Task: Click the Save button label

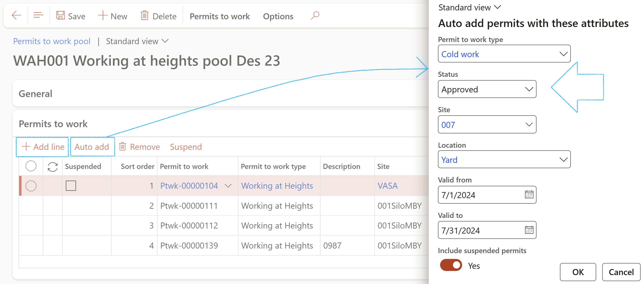Action: (x=77, y=16)
